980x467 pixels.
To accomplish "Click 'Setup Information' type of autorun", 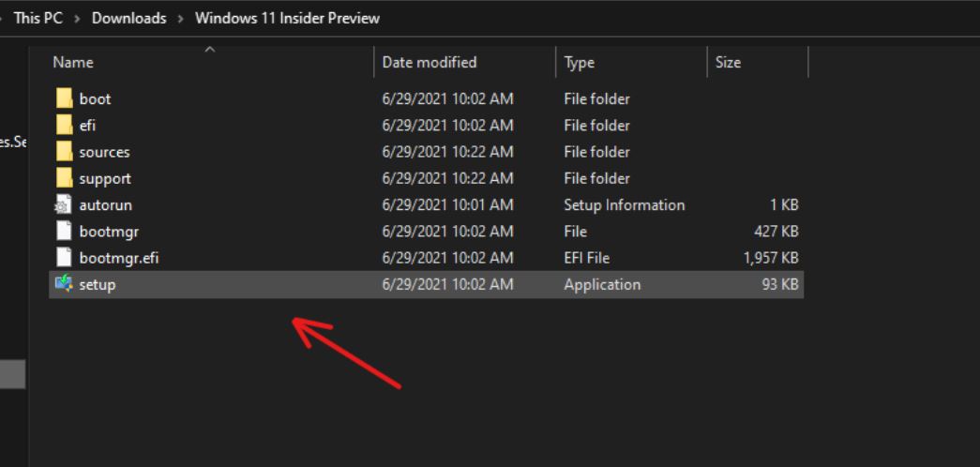I will (x=625, y=205).
